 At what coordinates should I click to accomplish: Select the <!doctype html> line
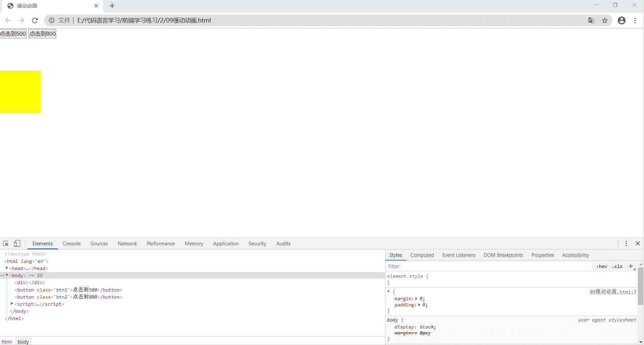[x=25, y=254]
